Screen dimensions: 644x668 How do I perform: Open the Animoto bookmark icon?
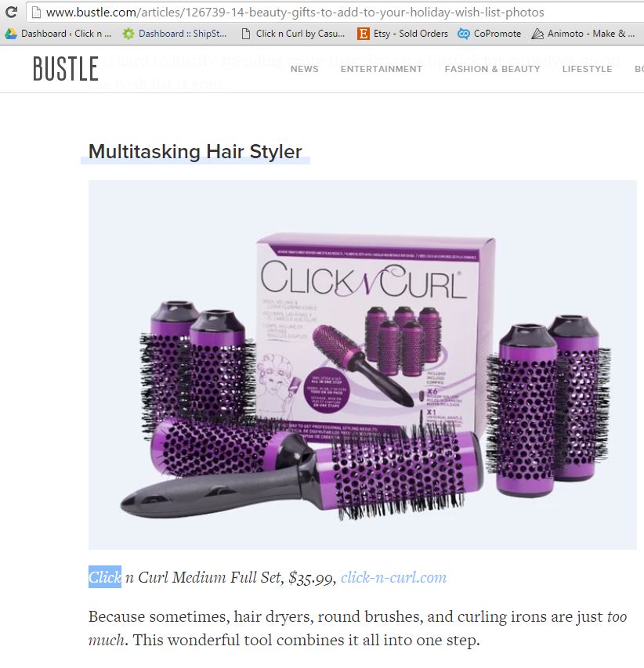coord(537,34)
